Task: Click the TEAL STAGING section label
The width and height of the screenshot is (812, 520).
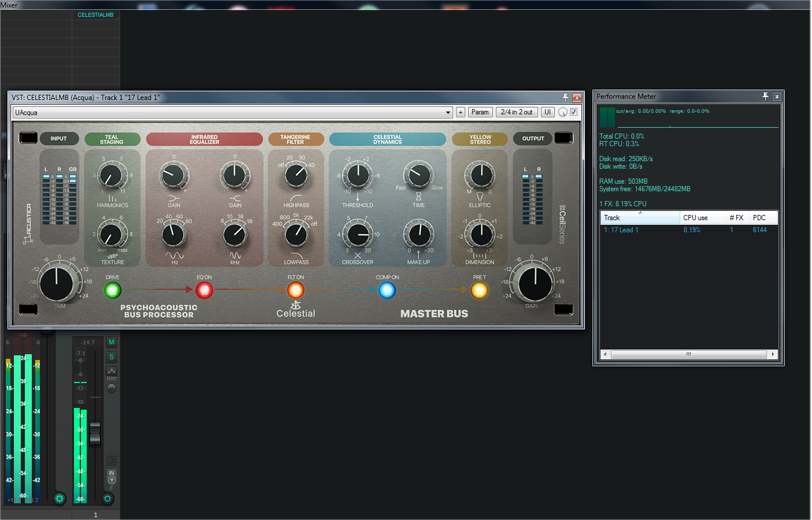Action: pos(112,139)
